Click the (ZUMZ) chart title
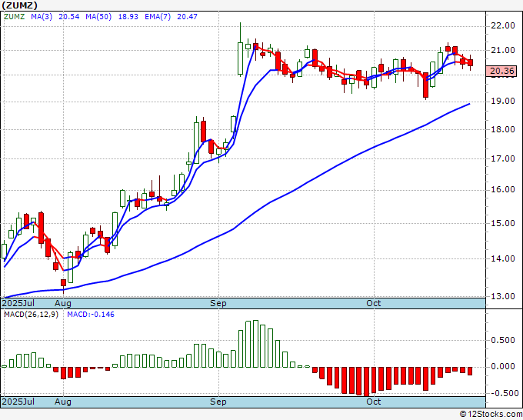This screenshot has height=420, width=523. 19,5
